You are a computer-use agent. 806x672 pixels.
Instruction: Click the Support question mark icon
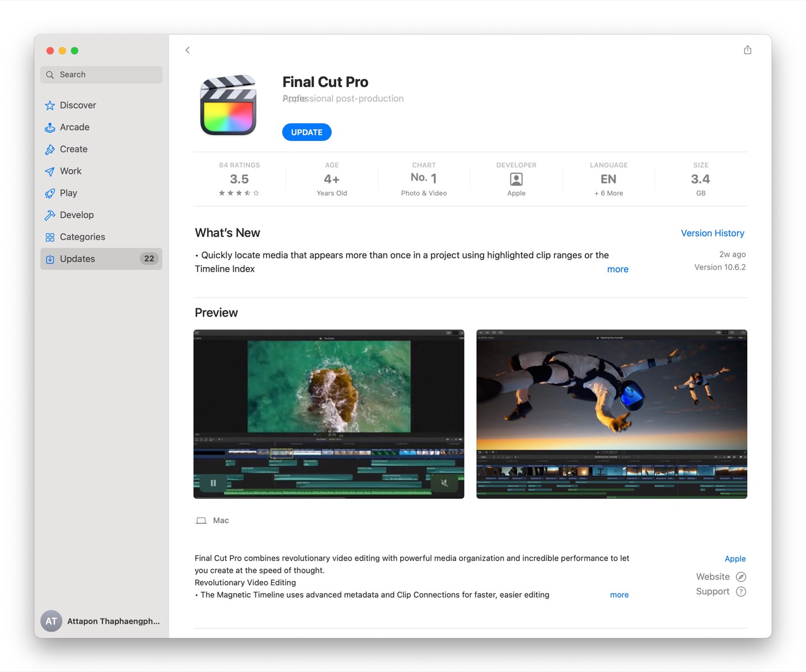click(741, 591)
